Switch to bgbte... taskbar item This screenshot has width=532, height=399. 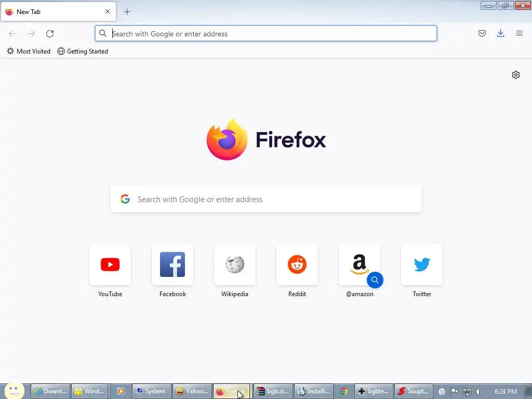[x=374, y=391]
